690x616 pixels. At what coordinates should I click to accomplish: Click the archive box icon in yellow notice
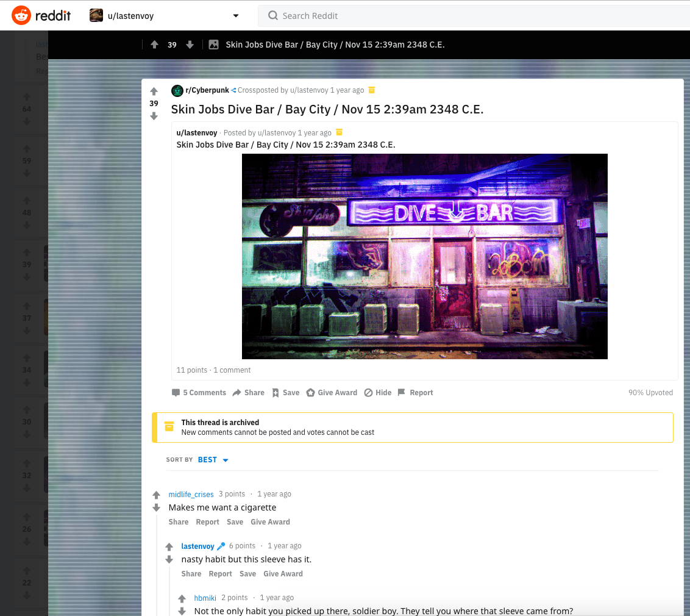tap(169, 426)
